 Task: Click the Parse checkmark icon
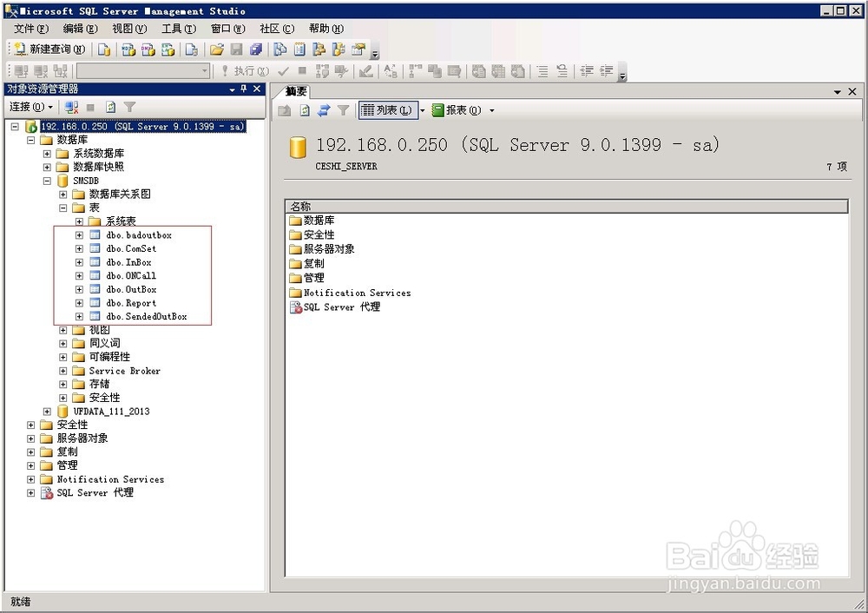[x=283, y=71]
